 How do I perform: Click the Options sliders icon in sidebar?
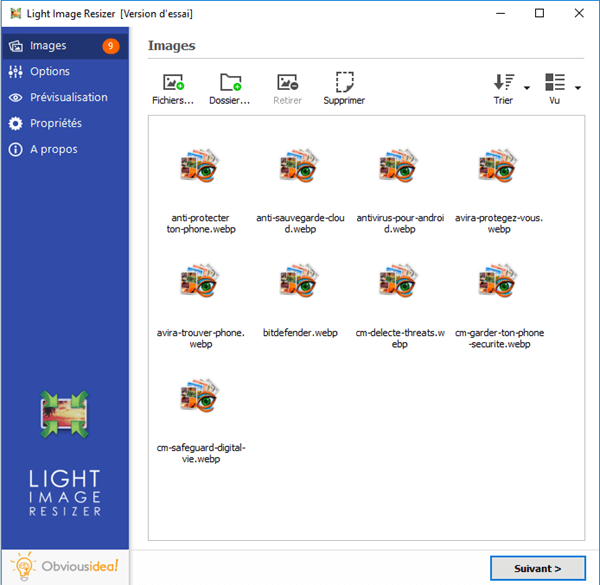[x=16, y=72]
